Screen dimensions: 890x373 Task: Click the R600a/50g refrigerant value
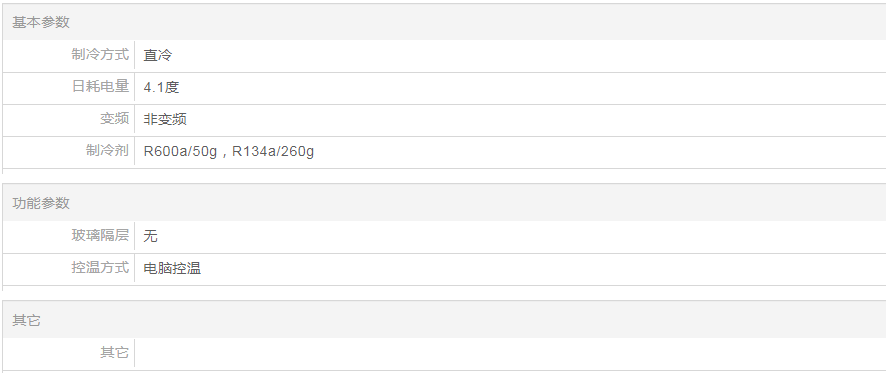click(x=180, y=152)
